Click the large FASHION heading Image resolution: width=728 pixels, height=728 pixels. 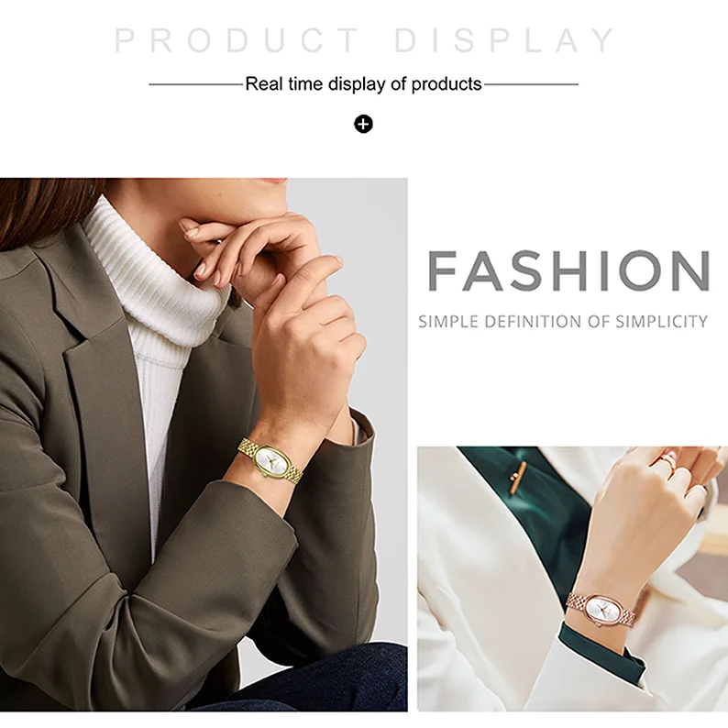coord(568,270)
